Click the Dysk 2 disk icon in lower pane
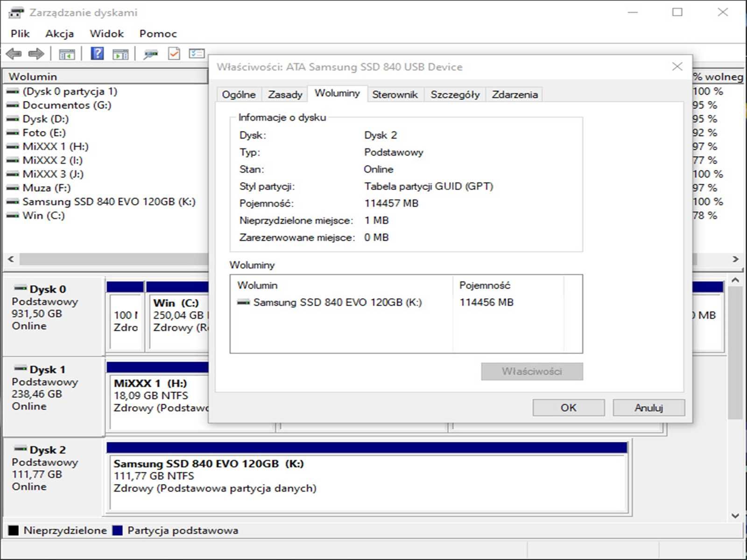The image size is (747, 560). click(x=21, y=448)
